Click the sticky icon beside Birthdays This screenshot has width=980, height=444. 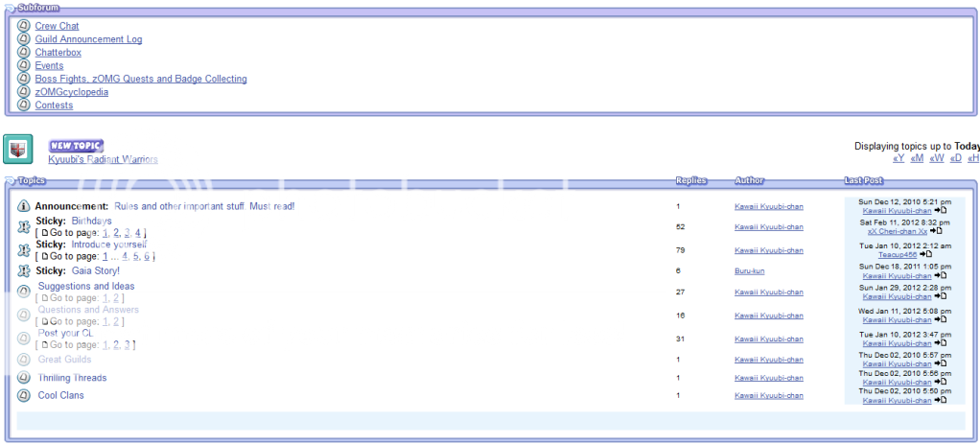[x=24, y=226]
